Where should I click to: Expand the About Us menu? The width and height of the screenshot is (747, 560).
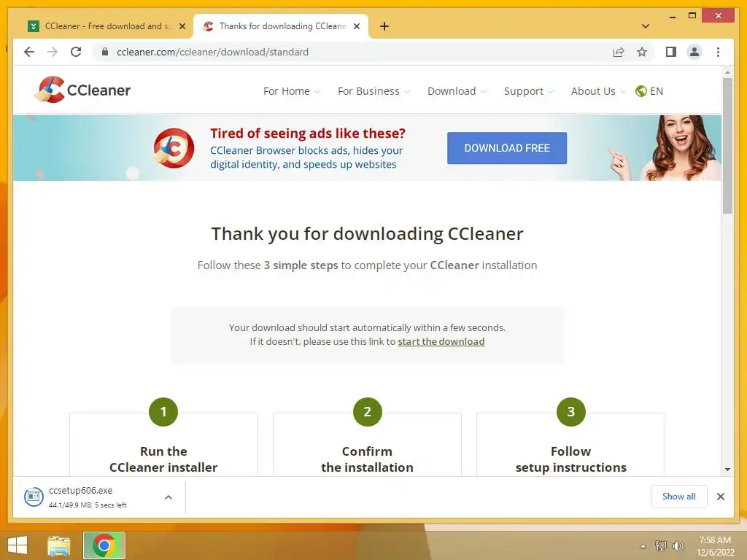tap(598, 91)
